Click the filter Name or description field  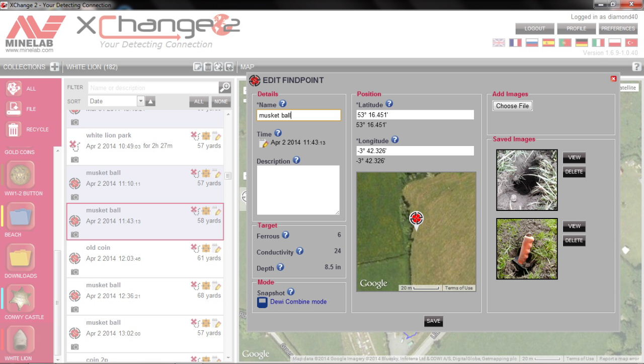[153, 88]
